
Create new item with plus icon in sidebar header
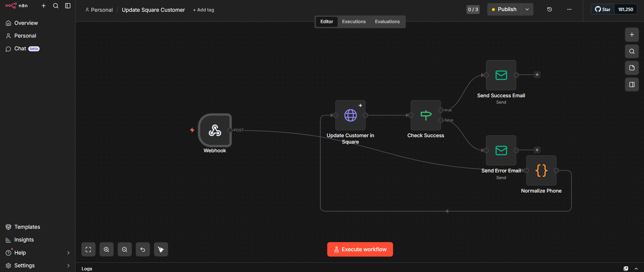tap(44, 6)
